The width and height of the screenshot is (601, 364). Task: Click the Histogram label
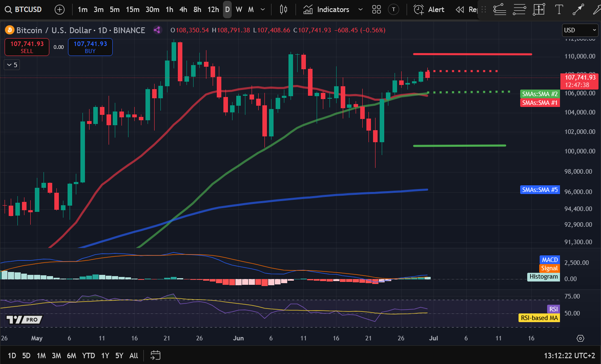click(x=543, y=277)
